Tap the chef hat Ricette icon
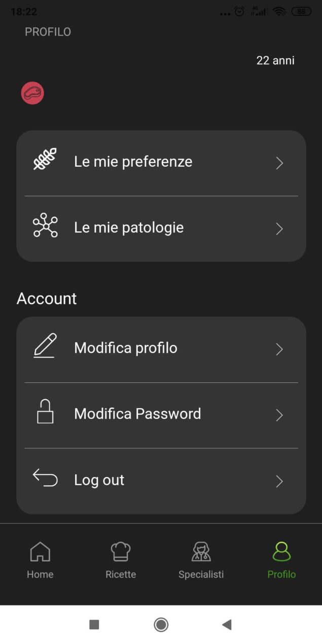322x644 pixels. coord(121,551)
